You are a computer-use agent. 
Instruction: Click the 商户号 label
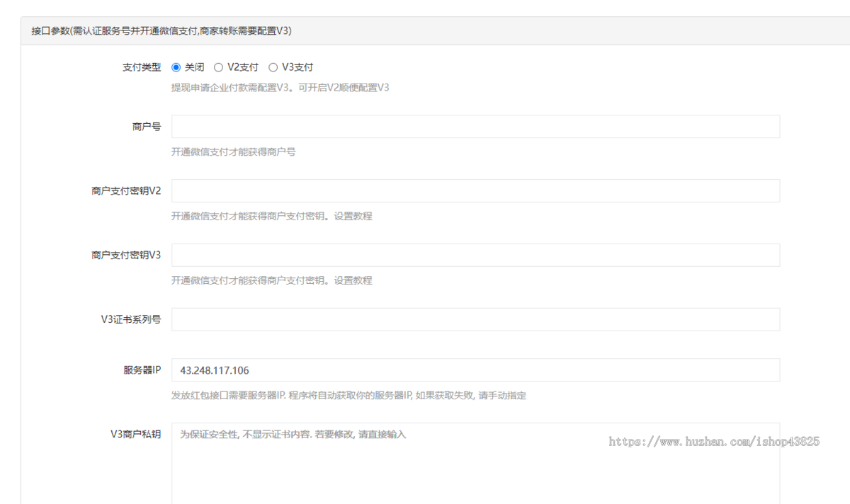[x=147, y=127]
